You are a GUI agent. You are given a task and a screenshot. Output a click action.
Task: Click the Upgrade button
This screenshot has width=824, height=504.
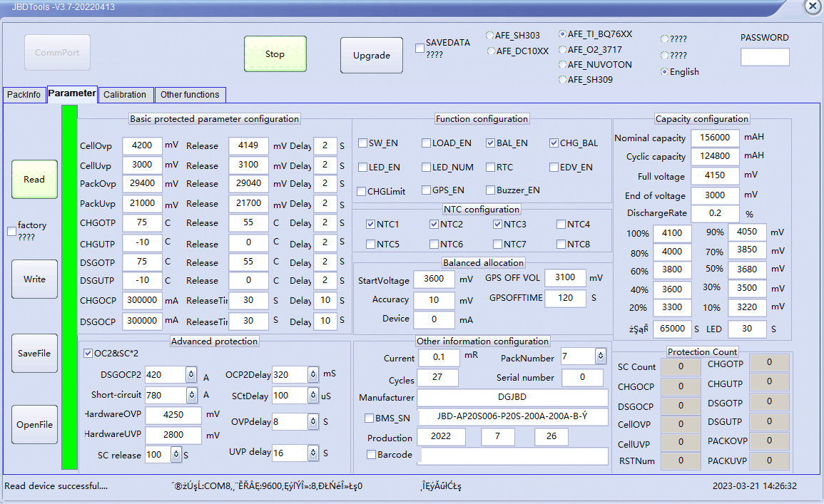coord(372,56)
